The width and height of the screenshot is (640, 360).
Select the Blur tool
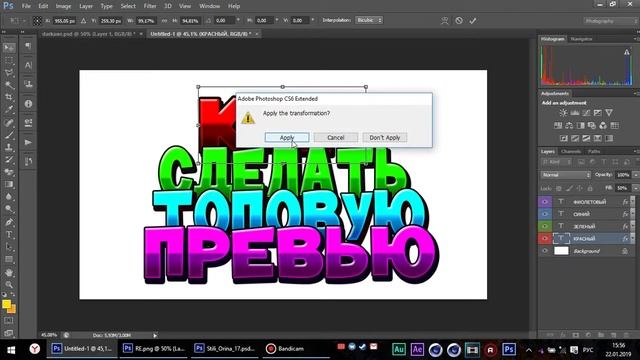point(9,196)
